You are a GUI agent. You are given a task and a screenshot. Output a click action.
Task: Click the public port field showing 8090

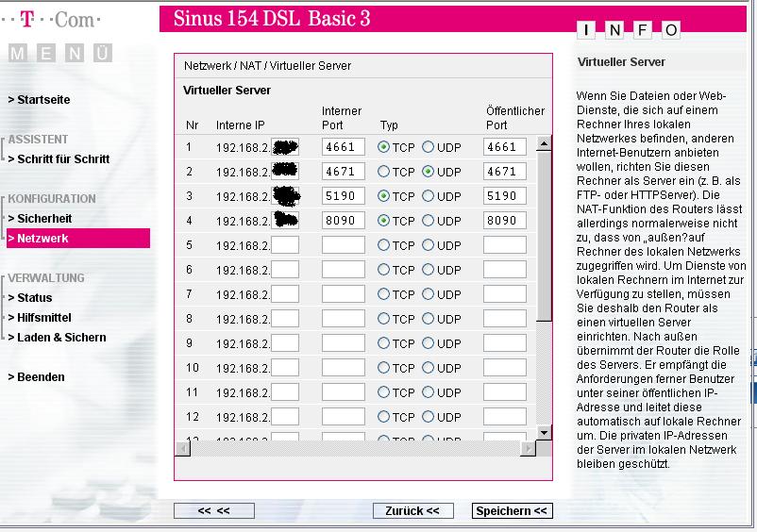pyautogui.click(x=504, y=221)
